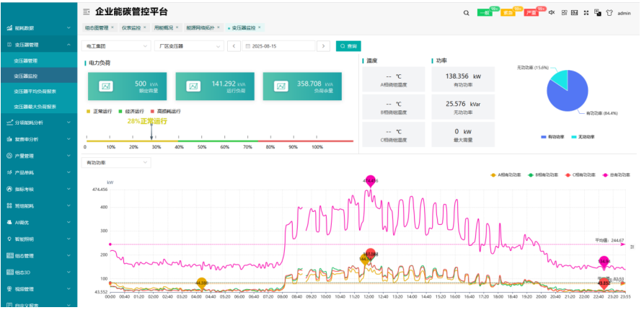
Task: Click the load rate pointer on the gauge bar
Action: click(x=151, y=134)
